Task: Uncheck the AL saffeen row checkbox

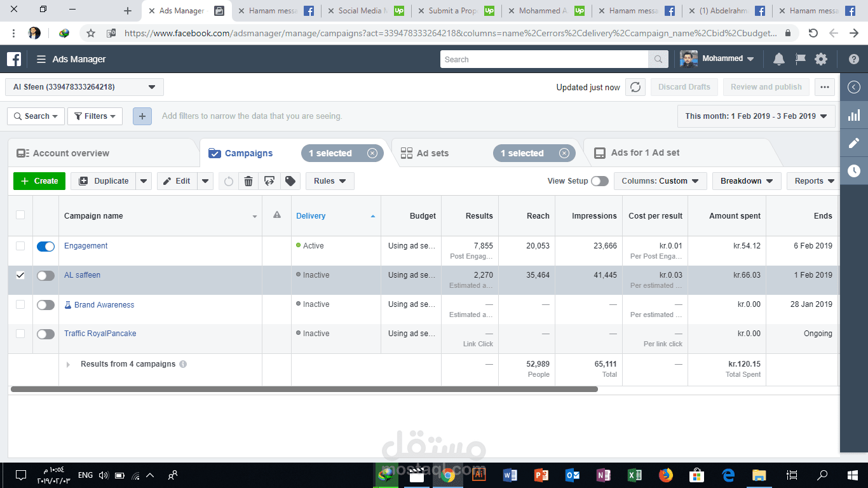Action: [x=20, y=275]
